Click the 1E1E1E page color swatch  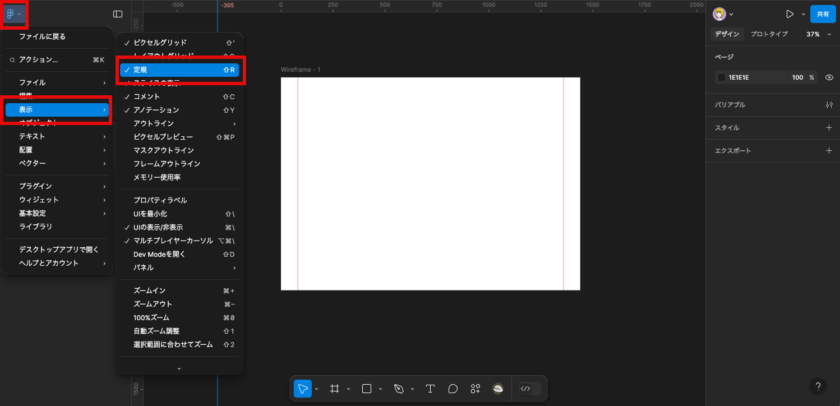[x=721, y=77]
